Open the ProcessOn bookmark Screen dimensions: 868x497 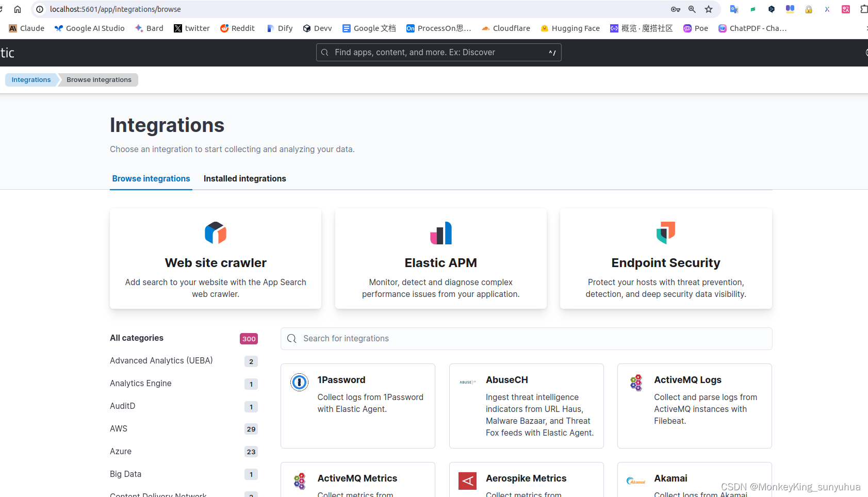439,28
